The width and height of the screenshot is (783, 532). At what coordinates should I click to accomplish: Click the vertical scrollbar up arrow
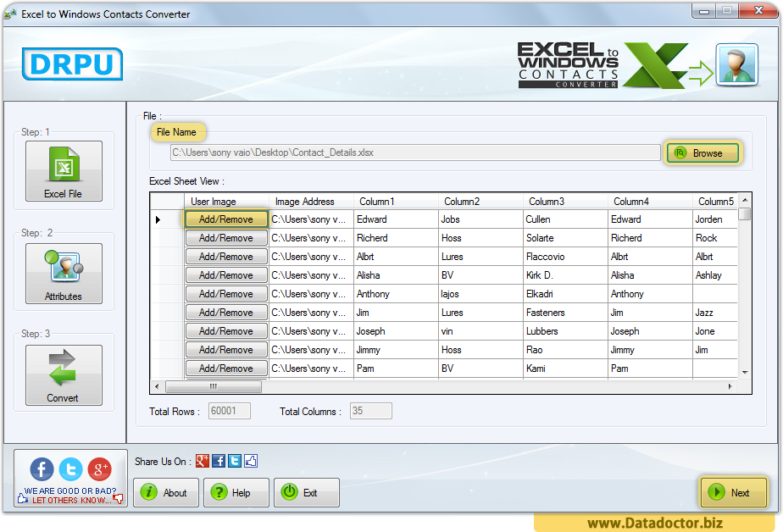tap(745, 200)
